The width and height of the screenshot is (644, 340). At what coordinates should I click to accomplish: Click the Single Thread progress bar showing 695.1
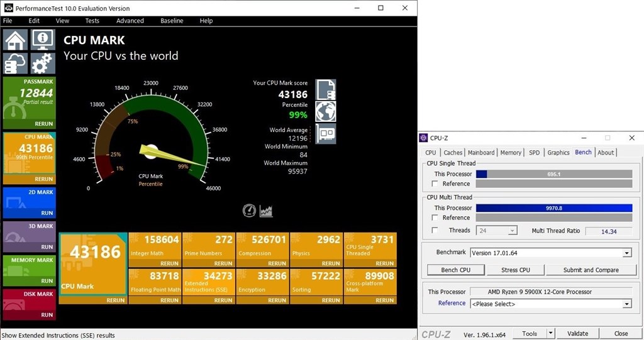coord(554,174)
